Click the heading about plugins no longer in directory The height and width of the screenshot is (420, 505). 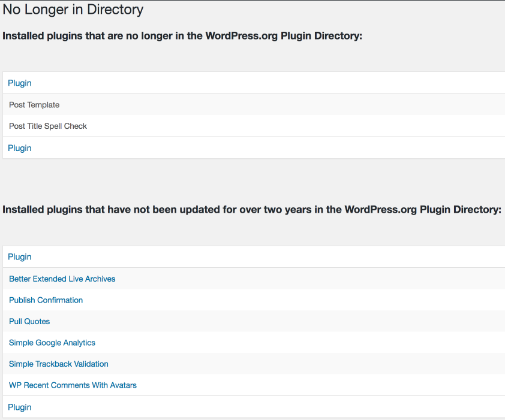pos(182,36)
